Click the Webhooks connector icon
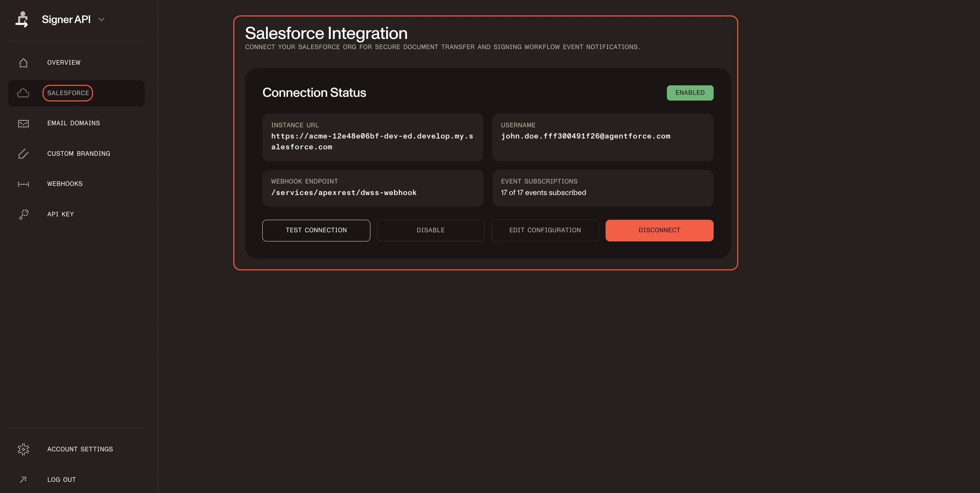This screenshot has height=493, width=980. (23, 184)
